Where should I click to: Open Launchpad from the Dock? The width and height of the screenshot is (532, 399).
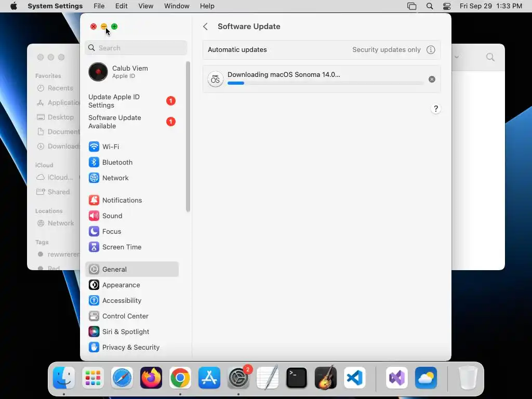click(x=93, y=378)
